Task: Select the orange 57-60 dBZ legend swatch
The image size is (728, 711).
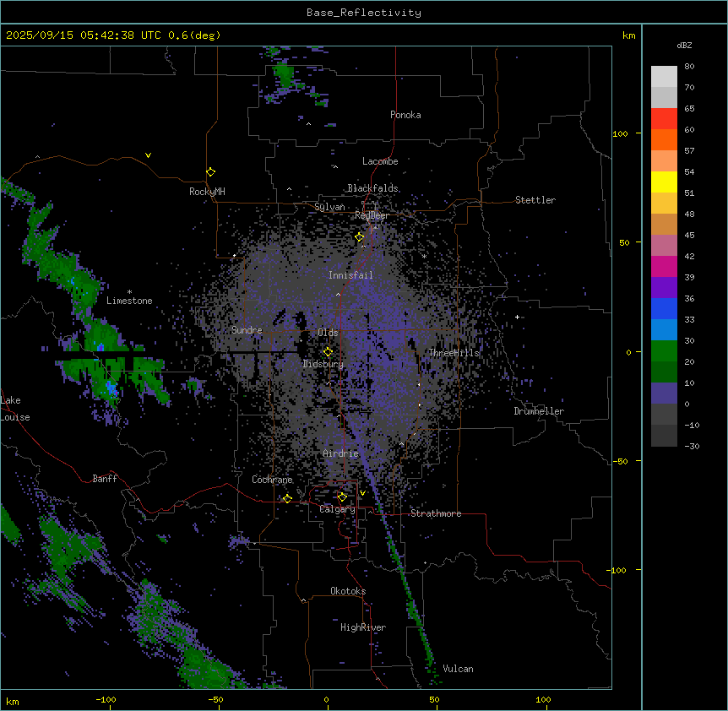Action: tap(664, 139)
